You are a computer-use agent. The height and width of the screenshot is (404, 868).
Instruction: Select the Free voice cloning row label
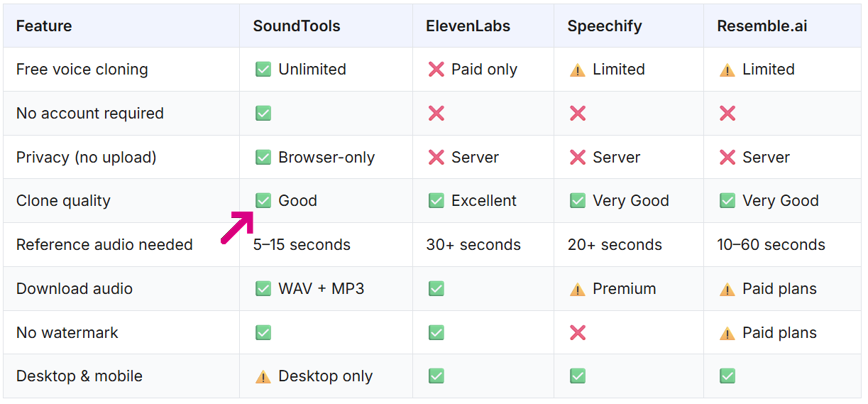point(82,70)
